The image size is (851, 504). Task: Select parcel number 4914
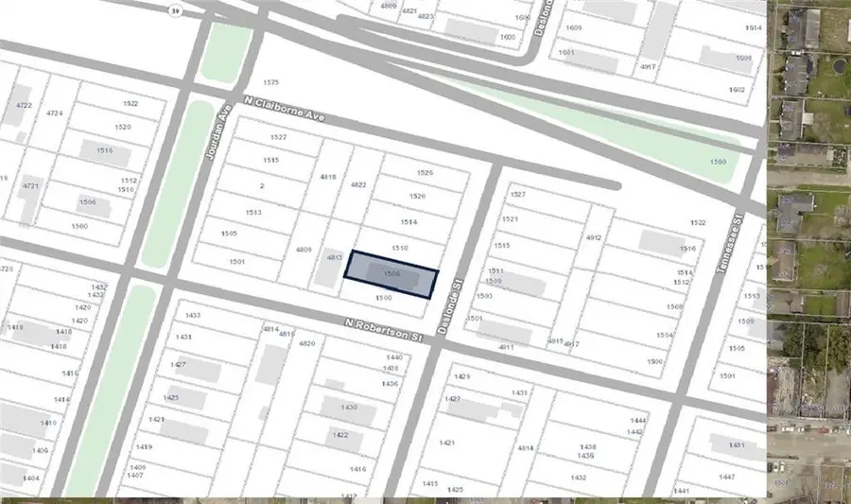click(526, 448)
